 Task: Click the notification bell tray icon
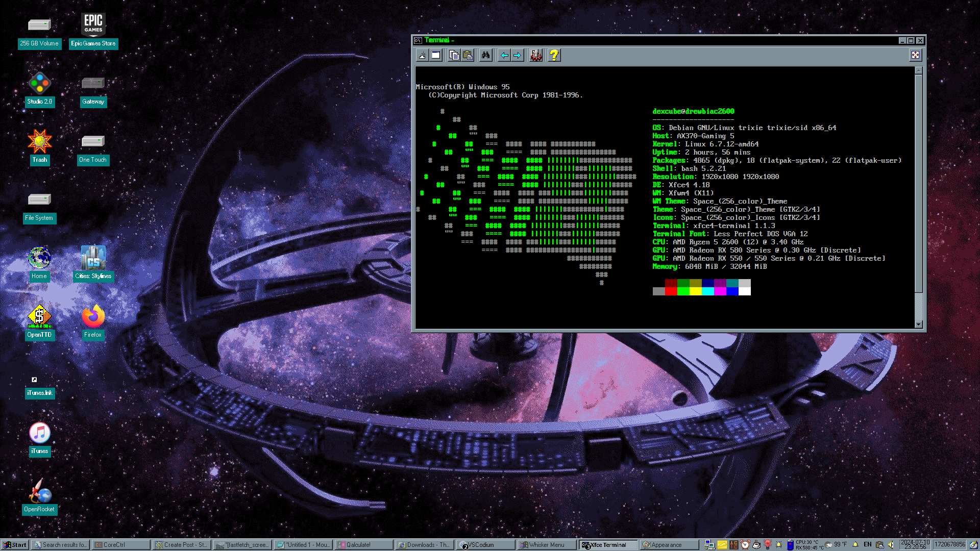click(x=855, y=545)
